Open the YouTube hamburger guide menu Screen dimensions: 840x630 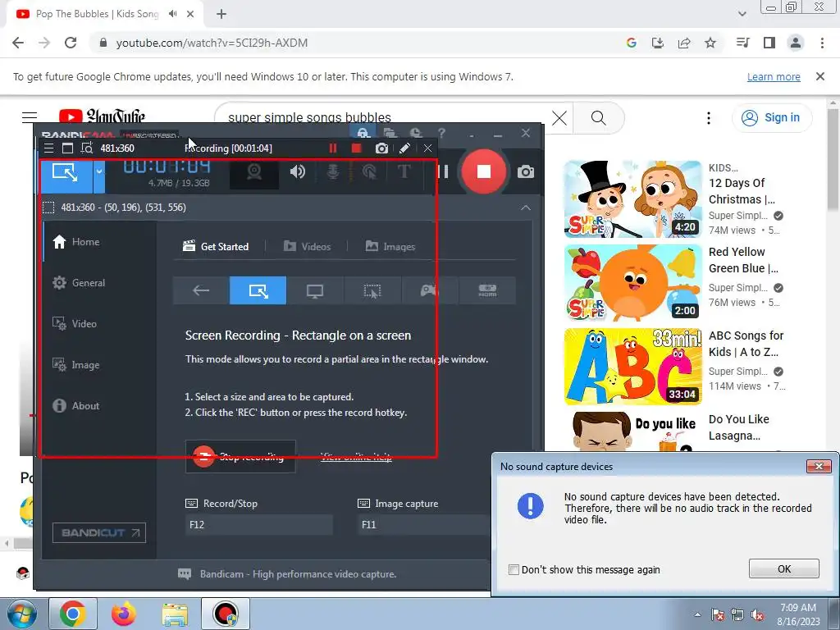pos(30,117)
